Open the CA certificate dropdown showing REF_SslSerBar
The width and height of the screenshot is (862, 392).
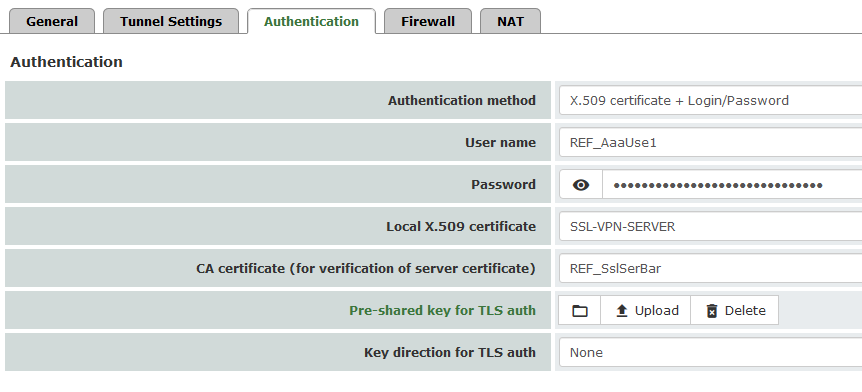(710, 268)
